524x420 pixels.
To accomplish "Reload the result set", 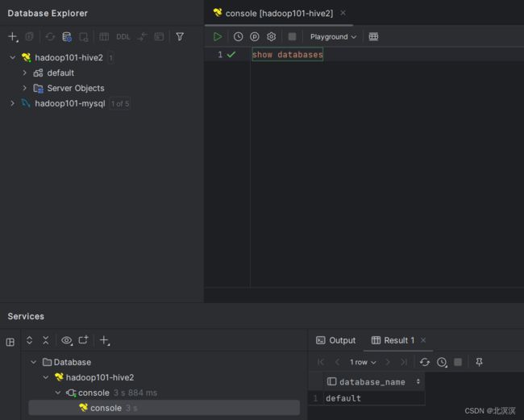I will click(425, 362).
